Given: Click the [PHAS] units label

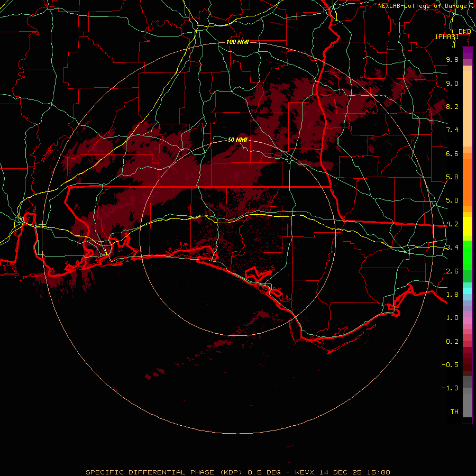Looking at the screenshot, I should click(x=447, y=36).
